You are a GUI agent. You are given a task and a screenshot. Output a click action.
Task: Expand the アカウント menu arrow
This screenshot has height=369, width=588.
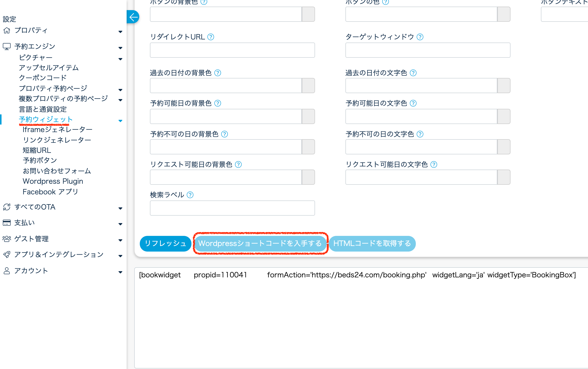[x=120, y=272]
